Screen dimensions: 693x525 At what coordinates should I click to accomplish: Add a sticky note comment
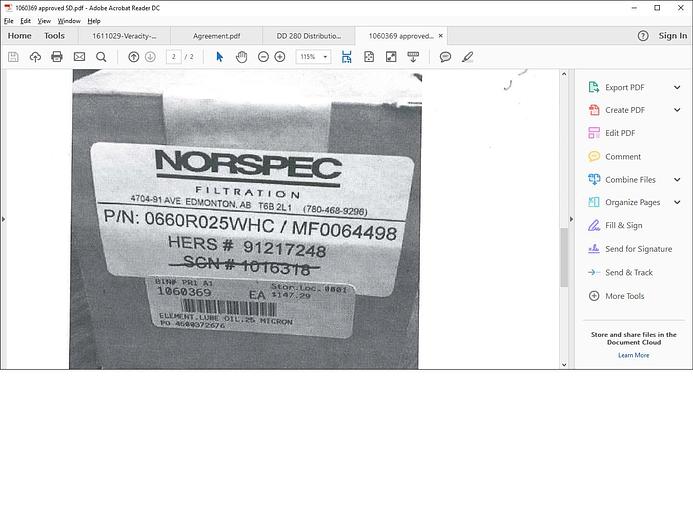coord(445,57)
